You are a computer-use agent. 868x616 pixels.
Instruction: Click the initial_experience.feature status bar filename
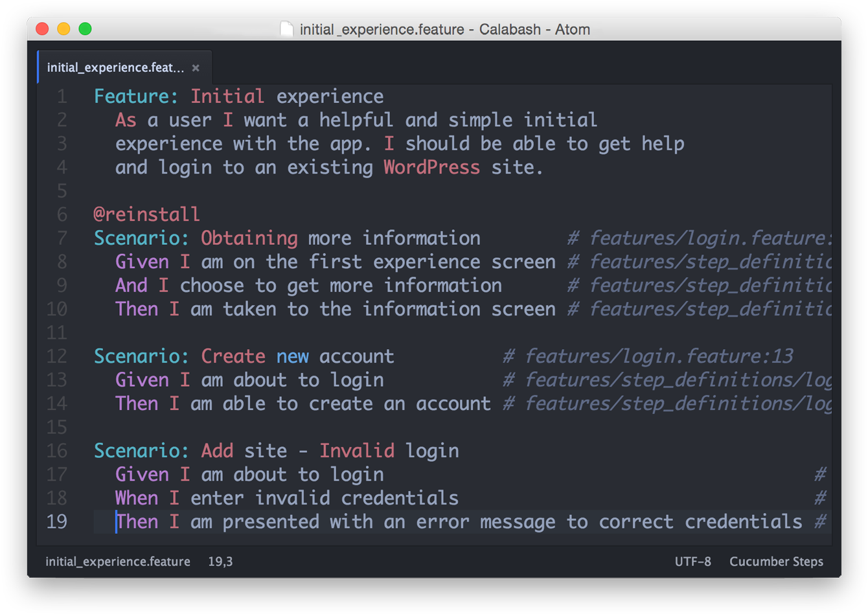point(118,562)
